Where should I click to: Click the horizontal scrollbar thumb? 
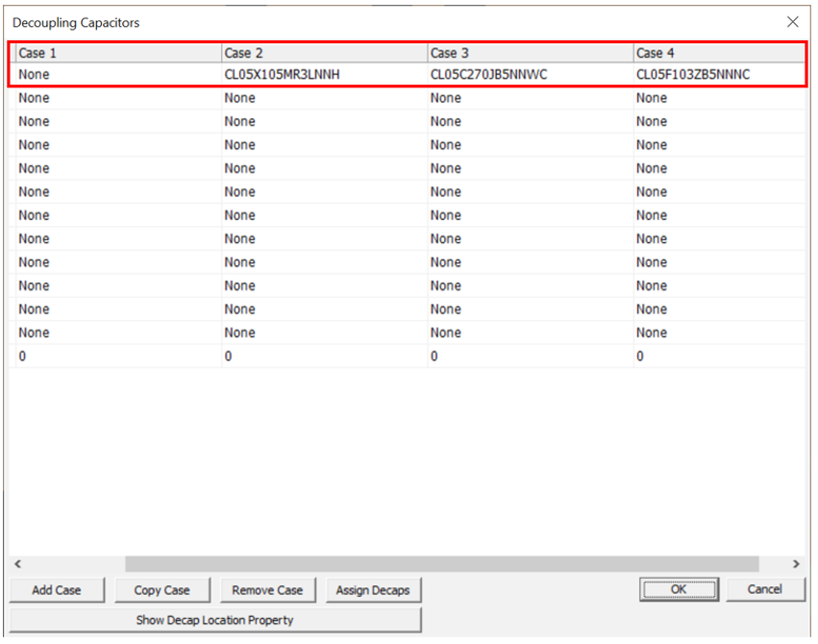pyautogui.click(x=442, y=564)
